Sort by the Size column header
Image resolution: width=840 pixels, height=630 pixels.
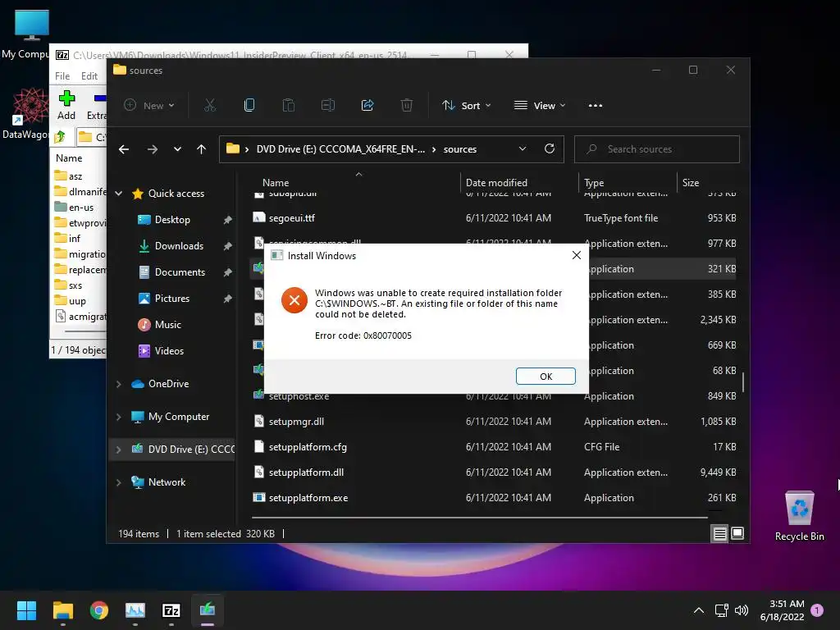click(x=691, y=183)
